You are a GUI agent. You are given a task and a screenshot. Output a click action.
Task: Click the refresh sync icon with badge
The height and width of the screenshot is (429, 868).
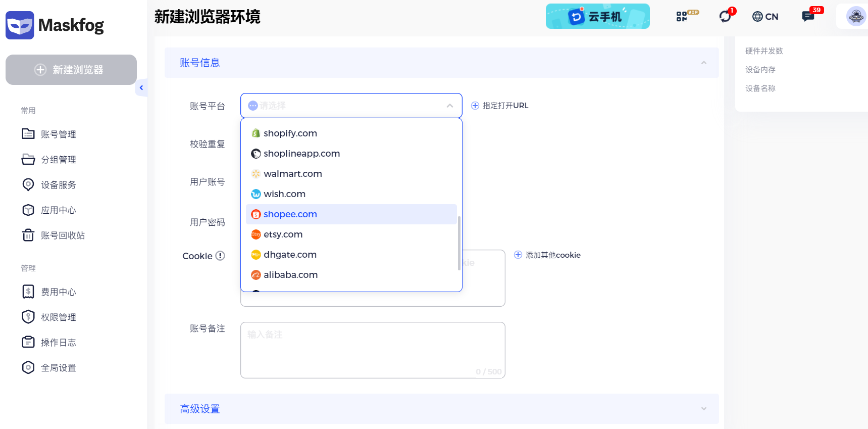[x=725, y=16]
